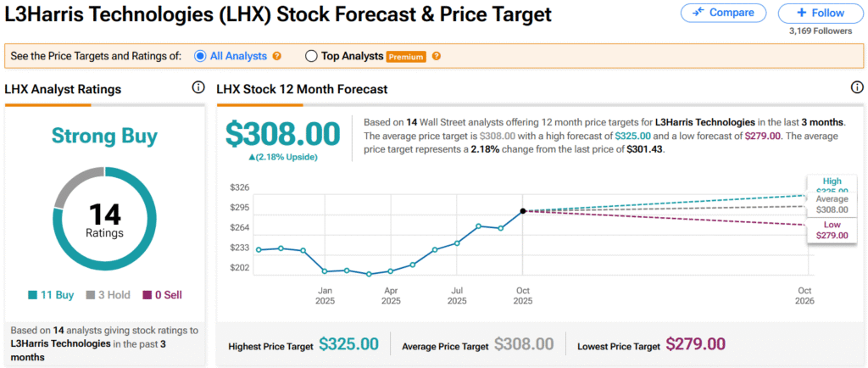Click the black Oct 2025 chart point
Screen dimensions: 868x368
(522, 210)
